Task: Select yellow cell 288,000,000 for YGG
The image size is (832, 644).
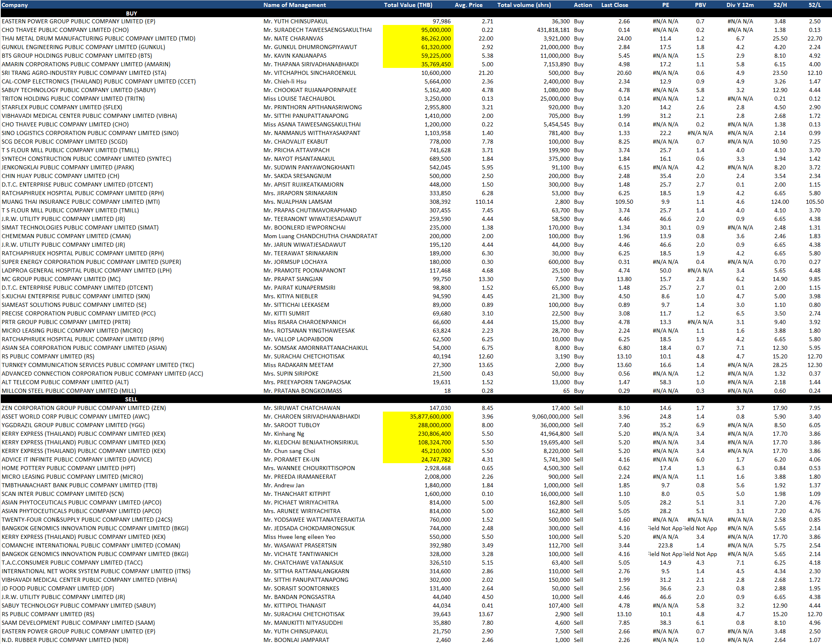Action: point(434,425)
